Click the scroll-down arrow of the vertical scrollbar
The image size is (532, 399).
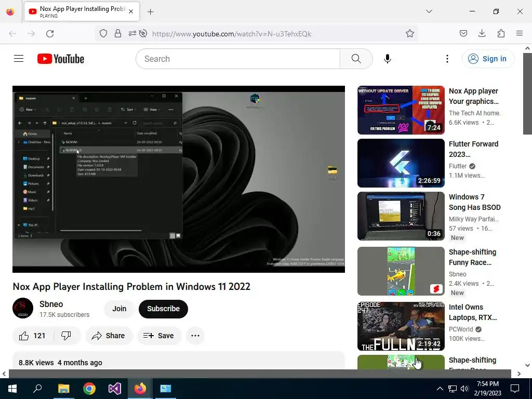528,365
